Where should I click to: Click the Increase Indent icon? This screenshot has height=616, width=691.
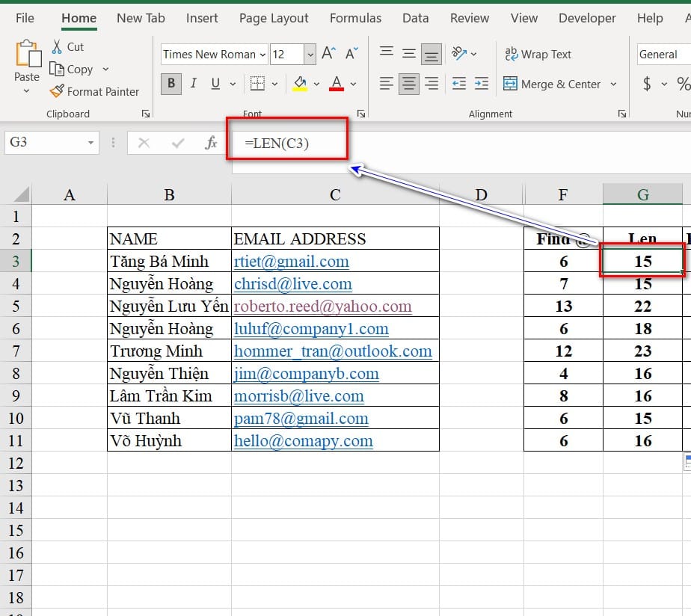coord(482,84)
